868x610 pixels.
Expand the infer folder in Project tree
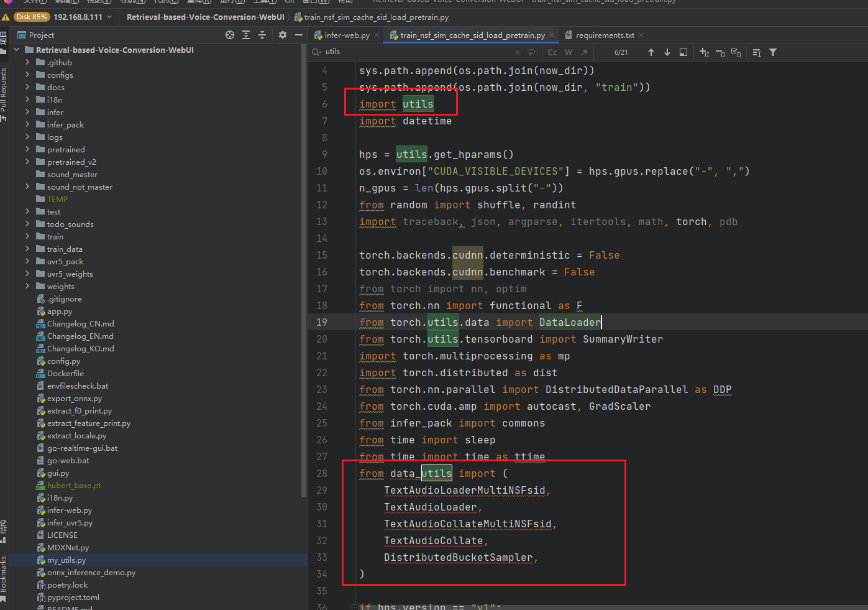pos(26,112)
